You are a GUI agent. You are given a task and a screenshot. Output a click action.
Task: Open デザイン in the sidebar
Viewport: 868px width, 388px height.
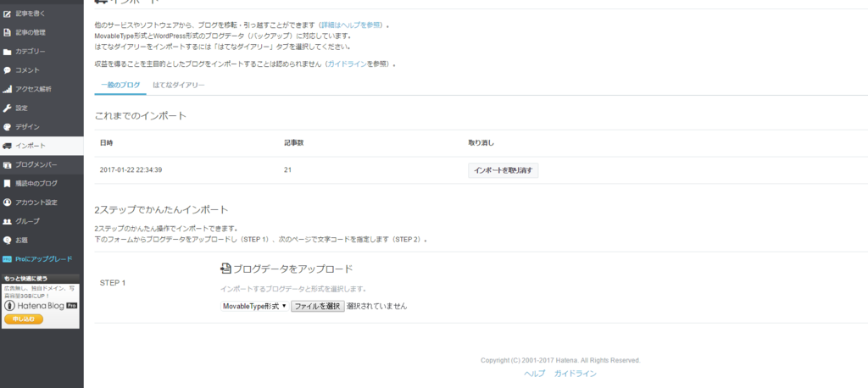[42, 127]
